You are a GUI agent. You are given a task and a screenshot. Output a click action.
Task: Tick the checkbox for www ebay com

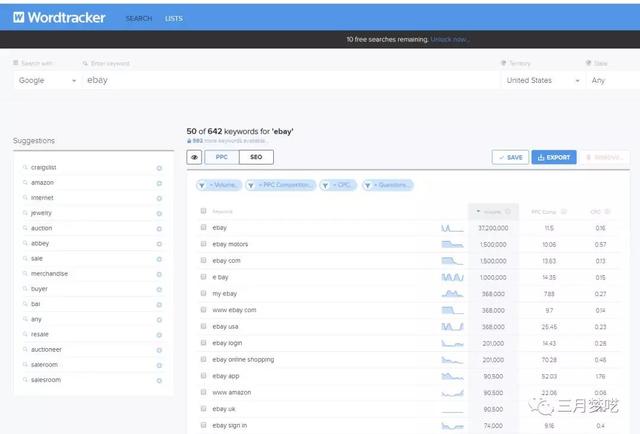(203, 310)
